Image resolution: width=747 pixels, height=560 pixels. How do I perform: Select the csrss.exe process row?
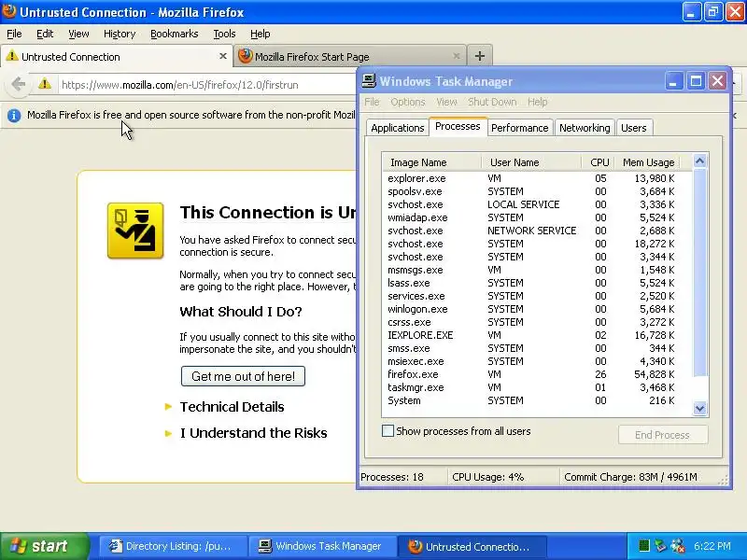tap(538, 322)
